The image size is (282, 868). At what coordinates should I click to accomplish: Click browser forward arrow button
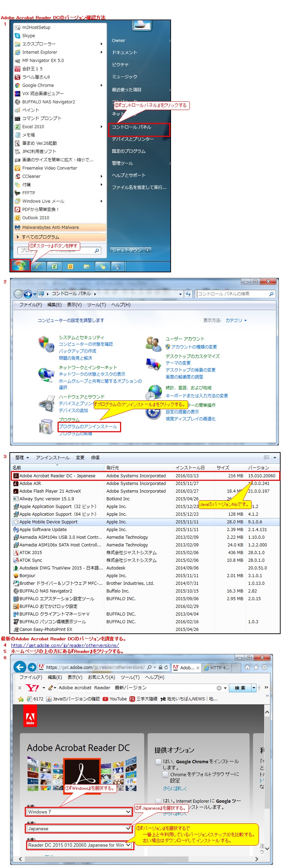pyautogui.click(x=32, y=667)
